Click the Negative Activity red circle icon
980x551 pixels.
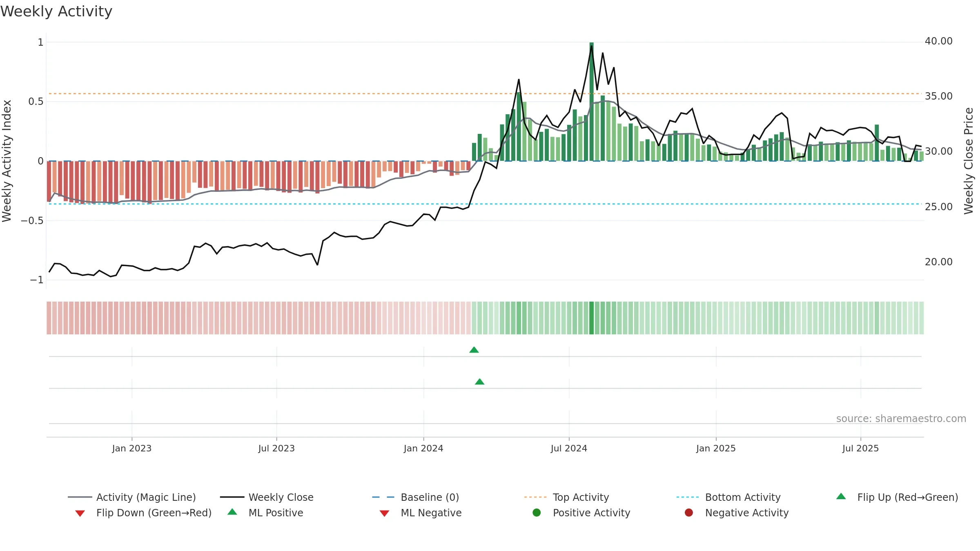pyautogui.click(x=689, y=513)
